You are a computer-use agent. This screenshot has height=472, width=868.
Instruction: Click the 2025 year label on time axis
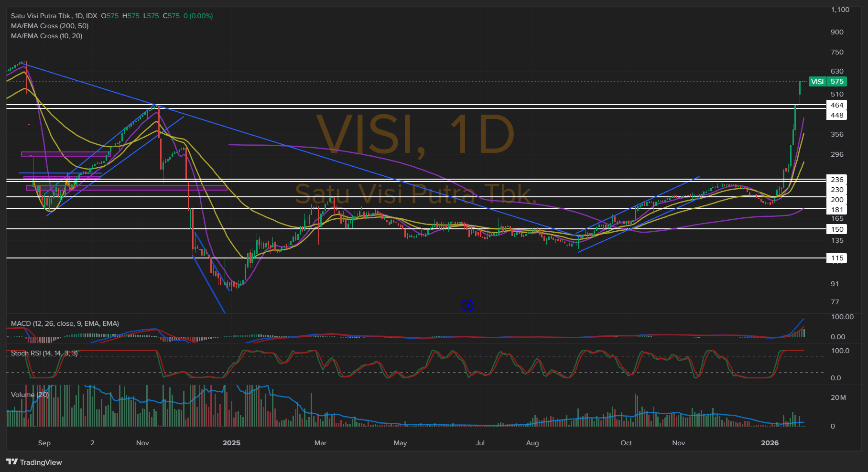231,443
